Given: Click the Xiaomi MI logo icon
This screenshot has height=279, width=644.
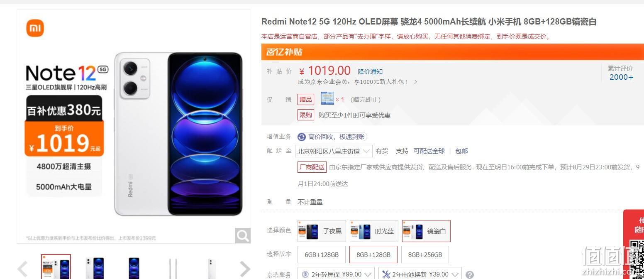Looking at the screenshot, I should point(35,28).
